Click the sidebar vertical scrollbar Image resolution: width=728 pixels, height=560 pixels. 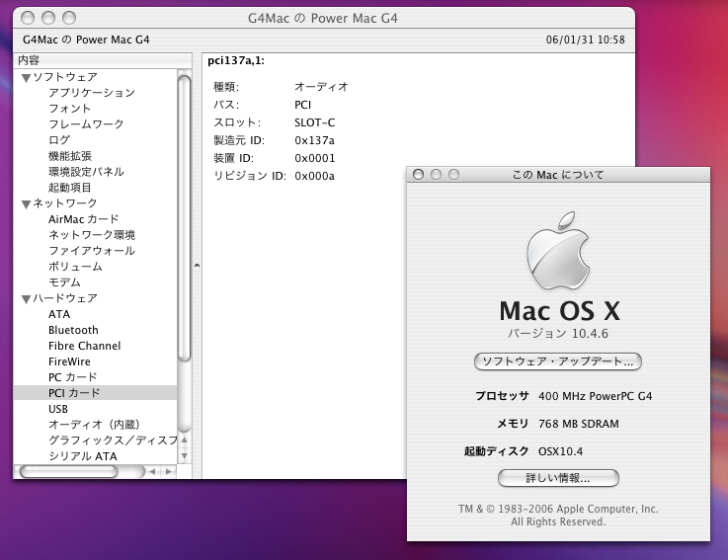click(x=184, y=217)
